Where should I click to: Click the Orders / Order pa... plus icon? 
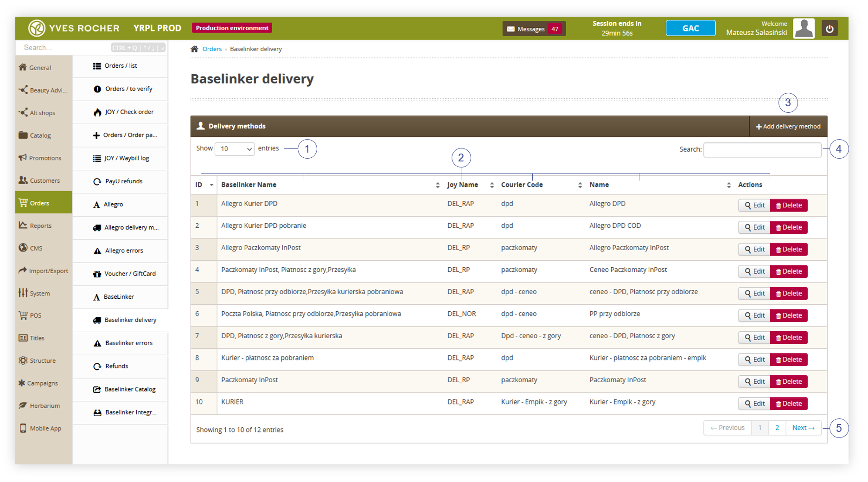96,135
